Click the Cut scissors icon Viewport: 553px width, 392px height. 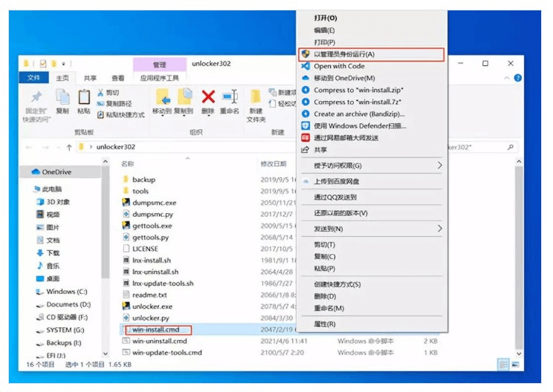tap(100, 93)
